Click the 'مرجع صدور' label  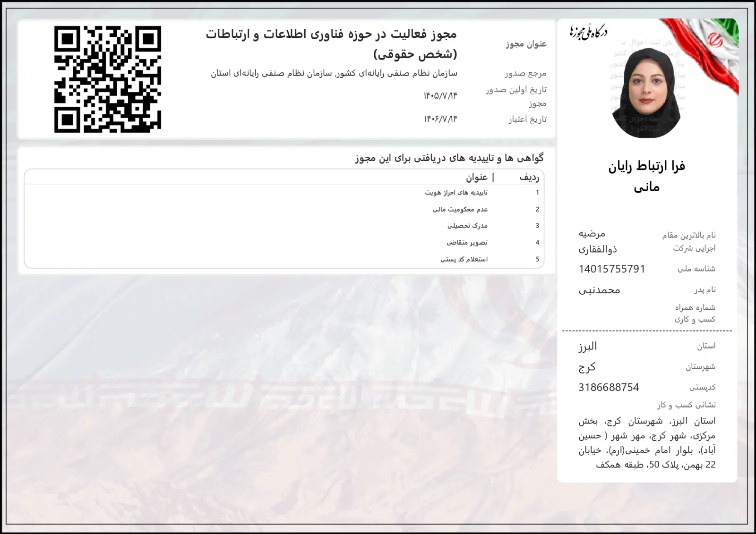pyautogui.click(x=525, y=73)
